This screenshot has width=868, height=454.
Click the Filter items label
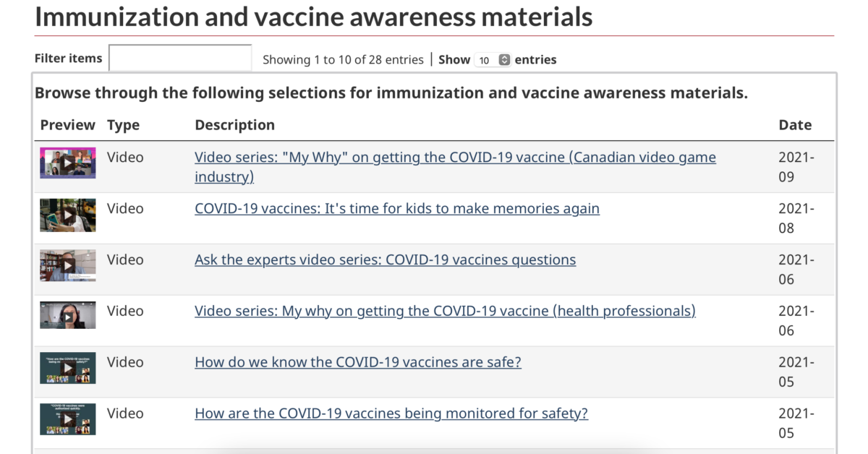[68, 59]
